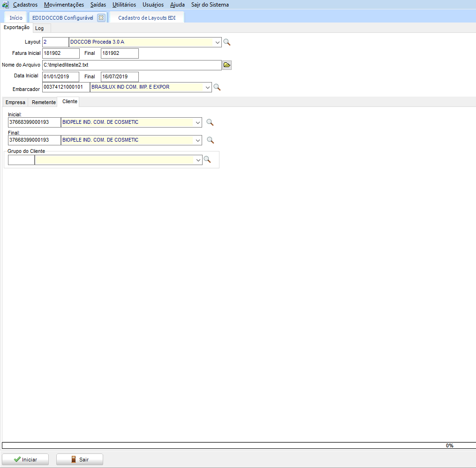Click the application icon in the menu bar
Screen dimensions: 476x468
pyautogui.click(x=6, y=5)
